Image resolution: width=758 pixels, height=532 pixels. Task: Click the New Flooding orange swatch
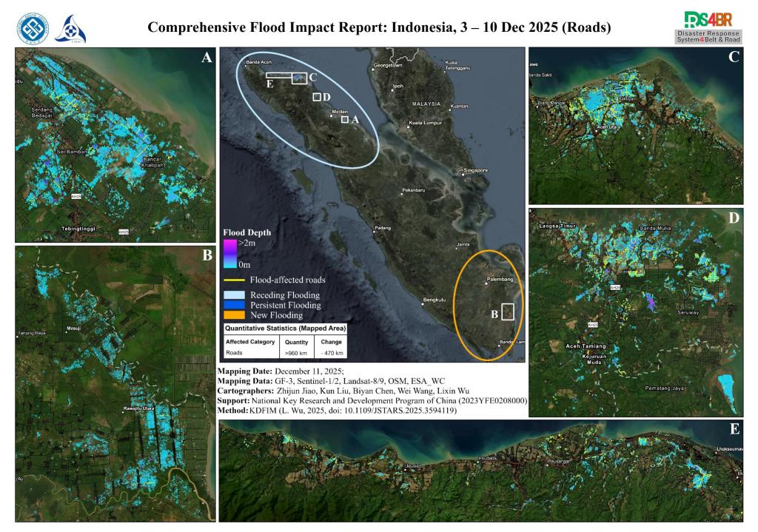[235, 315]
